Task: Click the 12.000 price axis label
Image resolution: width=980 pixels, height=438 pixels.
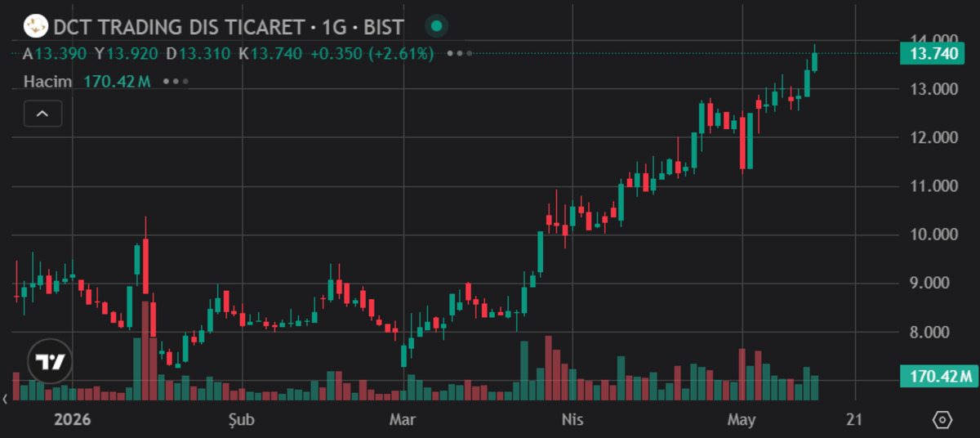Action: (935, 137)
